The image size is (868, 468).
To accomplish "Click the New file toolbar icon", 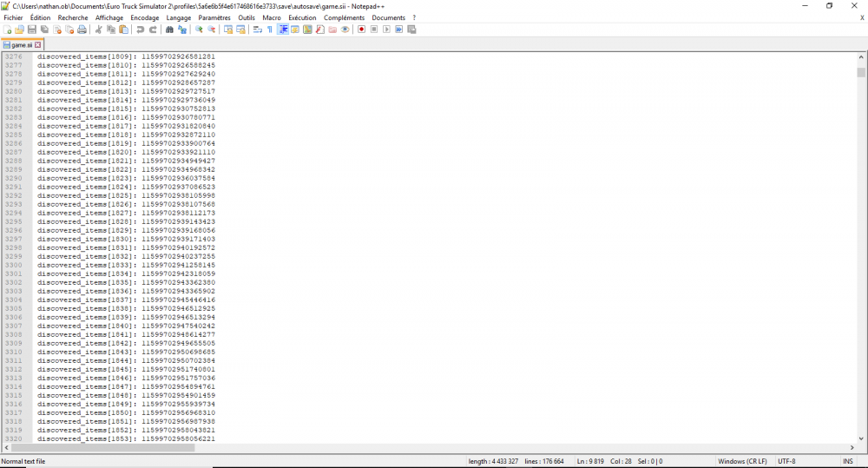I will coord(7,30).
